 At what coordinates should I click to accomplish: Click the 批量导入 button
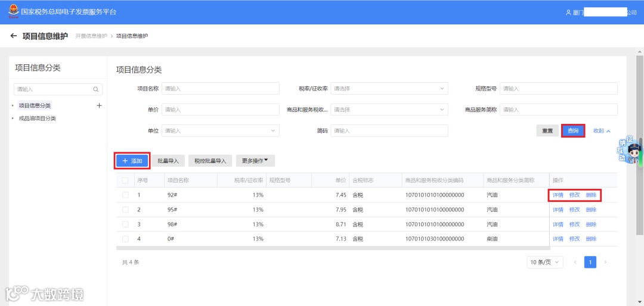click(168, 161)
